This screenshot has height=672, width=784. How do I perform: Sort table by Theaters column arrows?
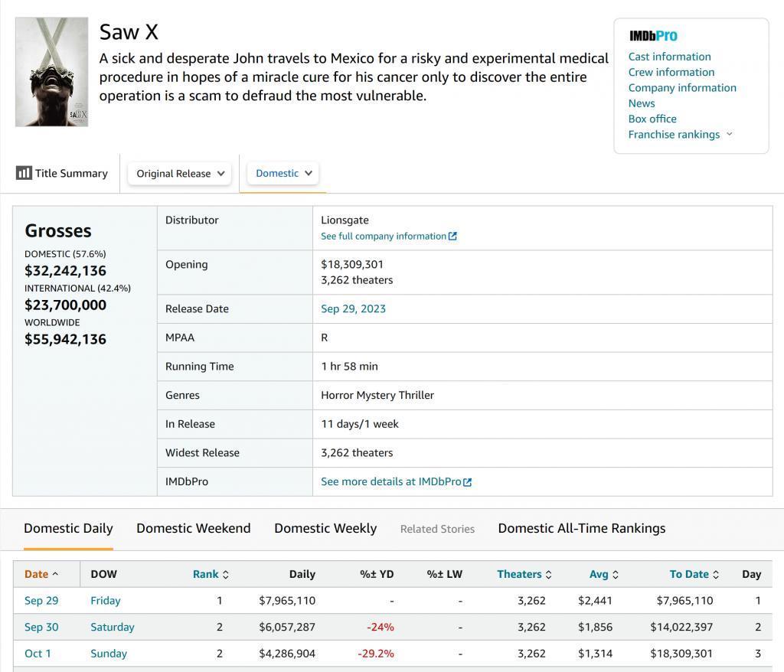(x=548, y=575)
